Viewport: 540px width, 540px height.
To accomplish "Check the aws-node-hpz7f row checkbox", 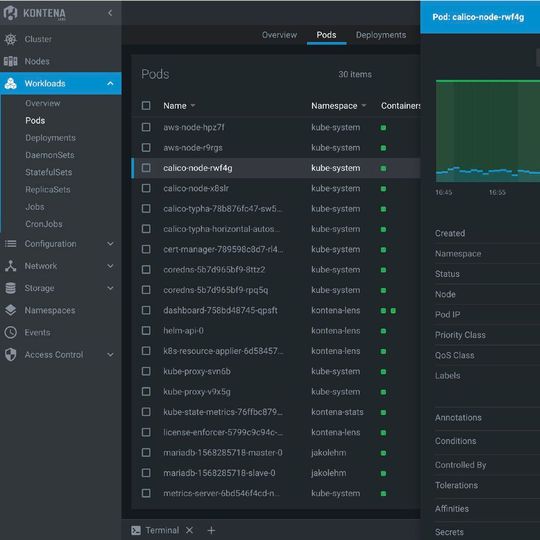I will 146,127.
